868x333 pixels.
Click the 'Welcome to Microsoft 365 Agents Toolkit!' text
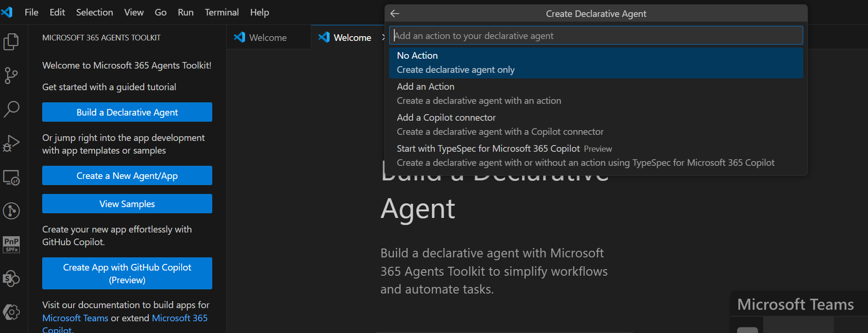click(127, 65)
